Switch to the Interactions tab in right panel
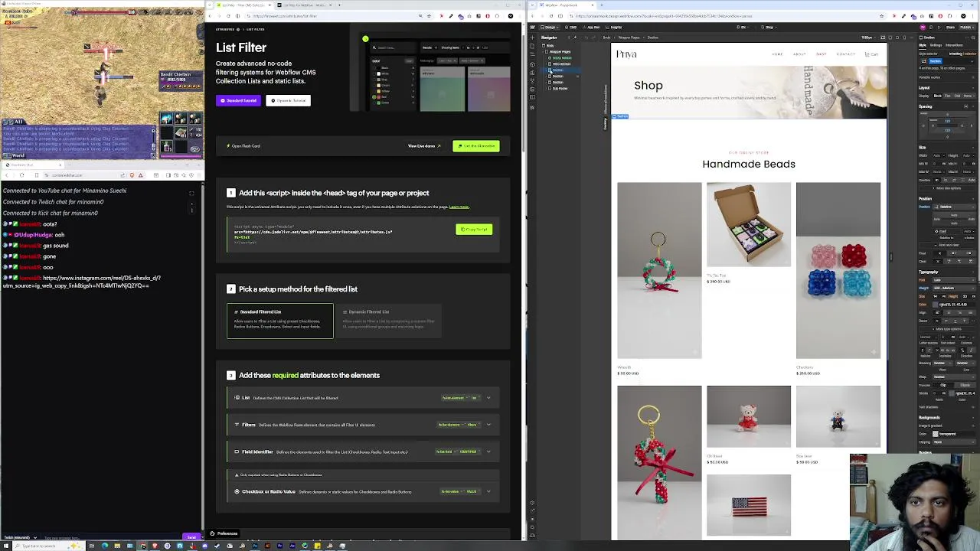980x551 pixels. click(x=954, y=45)
